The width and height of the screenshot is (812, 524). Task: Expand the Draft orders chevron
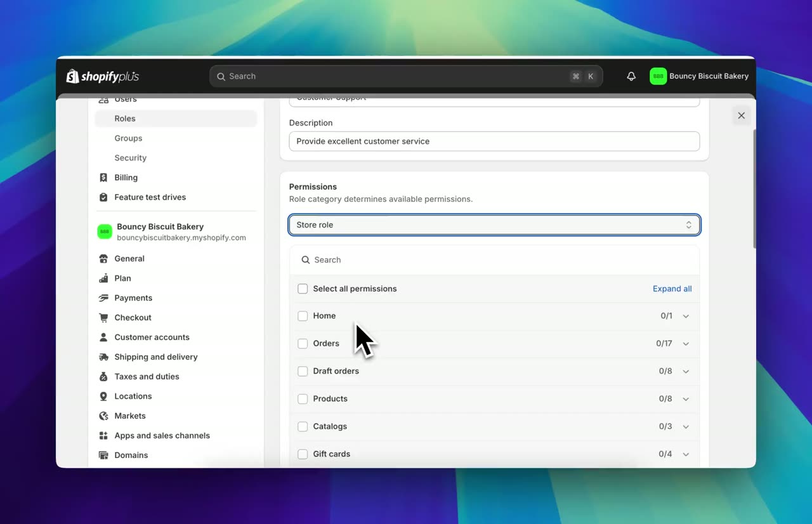pos(686,371)
